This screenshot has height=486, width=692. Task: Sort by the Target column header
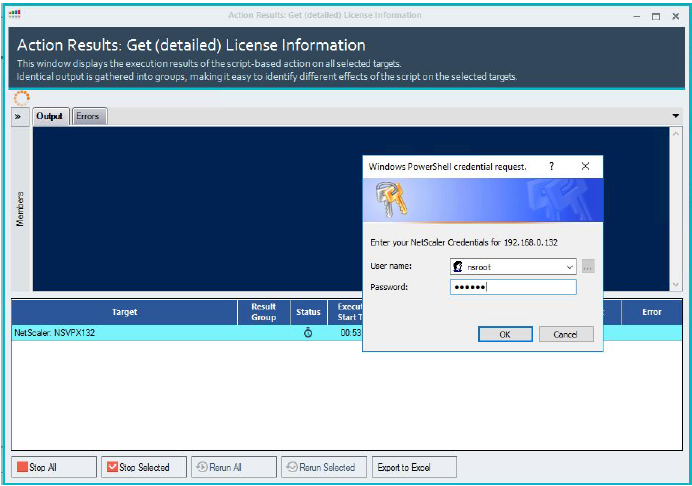pos(124,312)
